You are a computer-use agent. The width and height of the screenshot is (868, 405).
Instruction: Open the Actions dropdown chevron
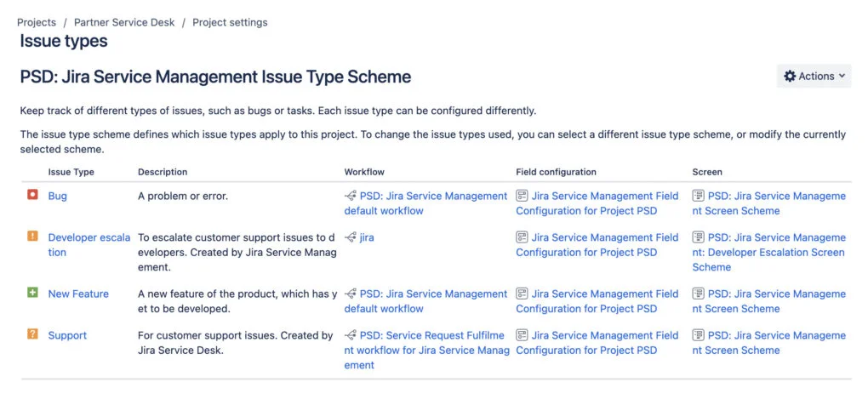tap(842, 77)
